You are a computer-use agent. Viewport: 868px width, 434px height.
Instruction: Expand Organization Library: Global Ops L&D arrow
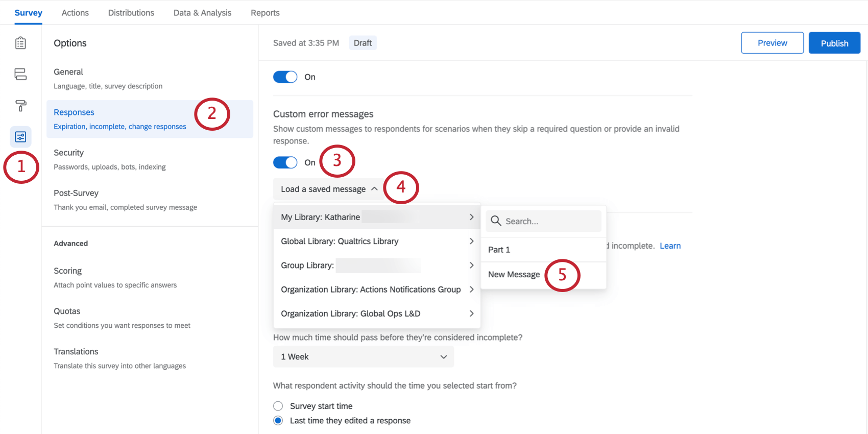tap(471, 314)
